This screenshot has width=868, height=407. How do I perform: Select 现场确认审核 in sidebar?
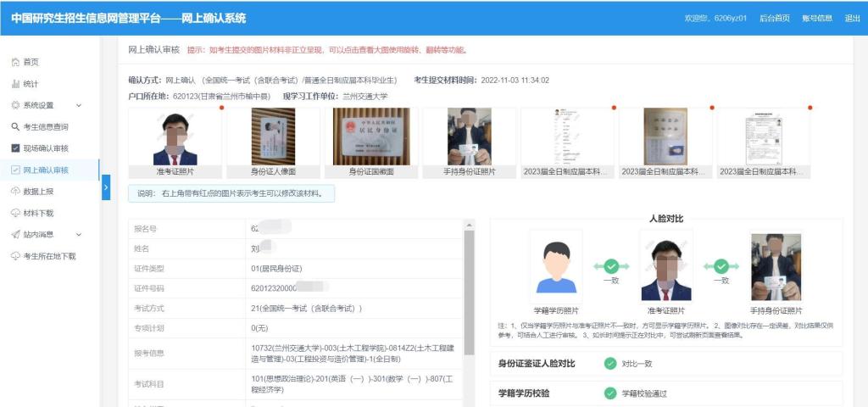[x=46, y=148]
